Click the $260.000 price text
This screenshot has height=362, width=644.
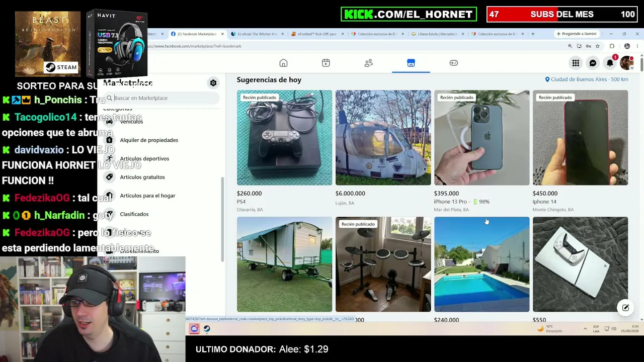pos(249,194)
